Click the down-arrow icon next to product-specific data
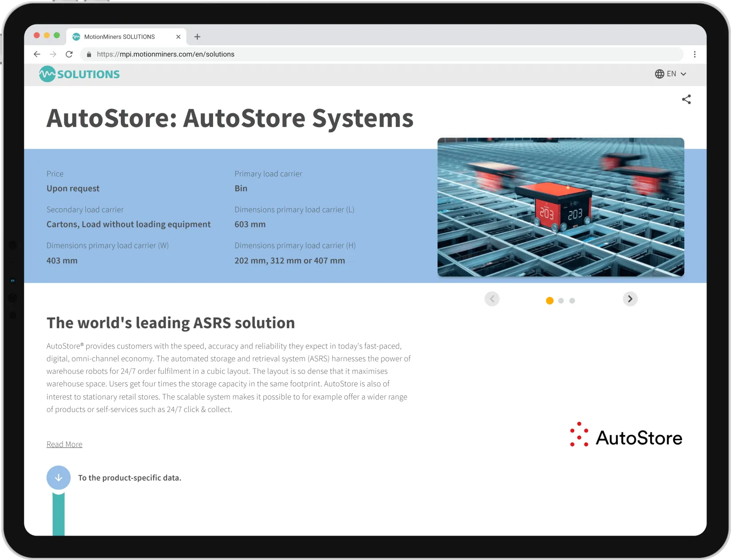The height and width of the screenshot is (560, 731). click(58, 477)
